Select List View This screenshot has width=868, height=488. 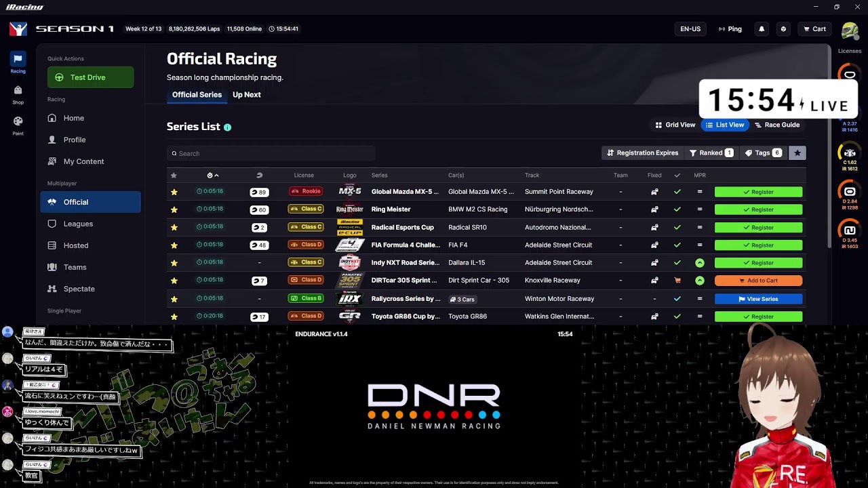(724, 125)
